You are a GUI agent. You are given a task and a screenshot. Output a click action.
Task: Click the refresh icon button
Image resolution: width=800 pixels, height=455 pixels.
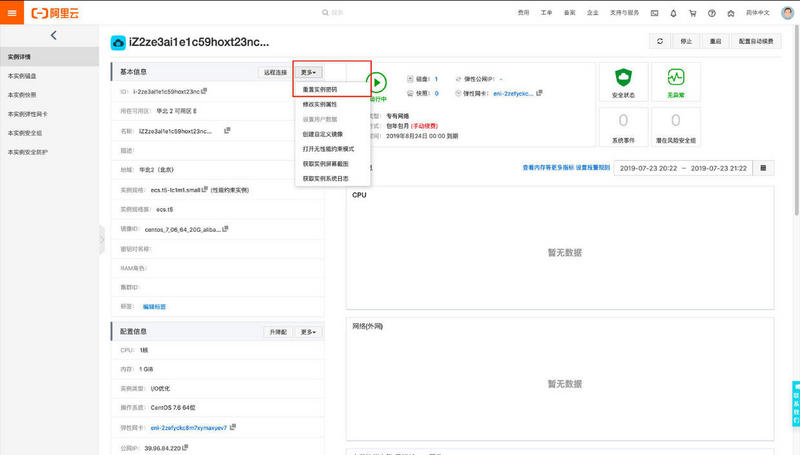click(660, 41)
